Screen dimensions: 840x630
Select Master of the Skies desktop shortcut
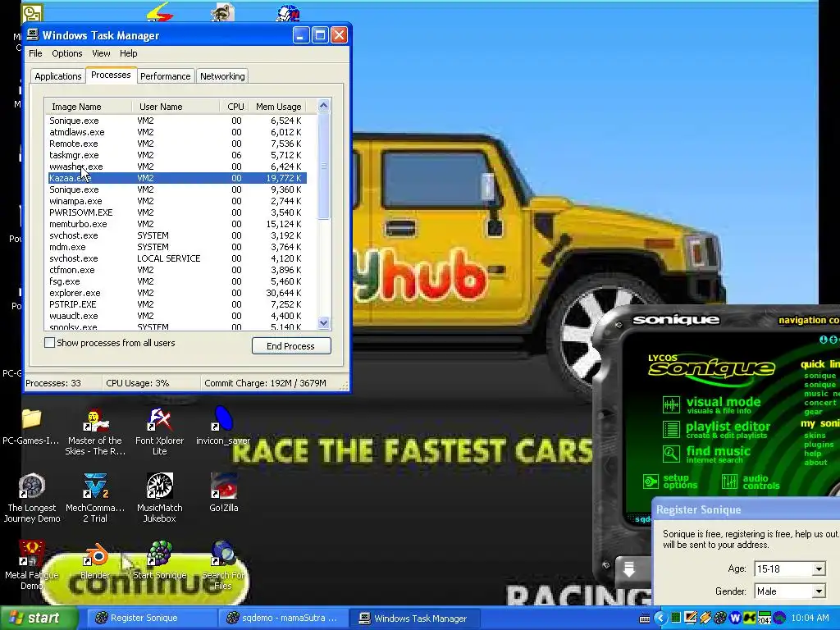tap(95, 431)
